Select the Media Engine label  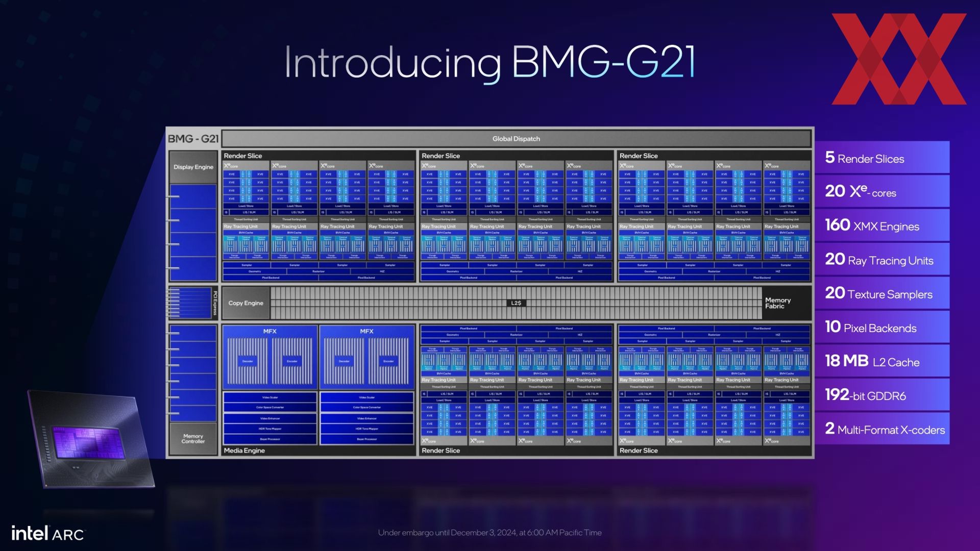(x=244, y=450)
